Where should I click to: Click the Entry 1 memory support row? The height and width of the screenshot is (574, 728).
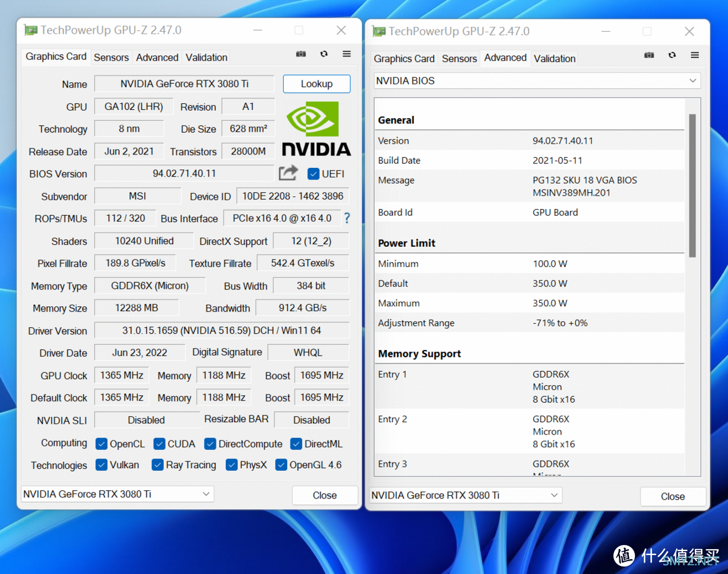[529, 386]
